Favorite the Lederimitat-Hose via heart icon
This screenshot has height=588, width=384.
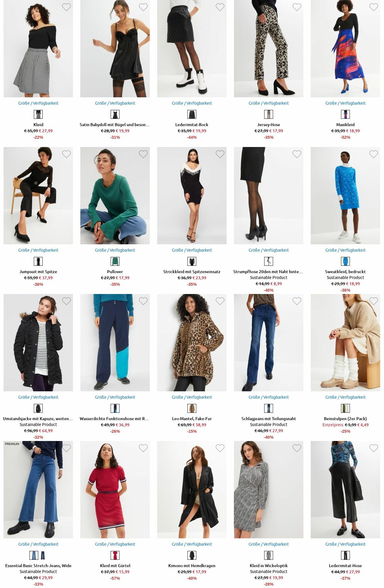[374, 448]
